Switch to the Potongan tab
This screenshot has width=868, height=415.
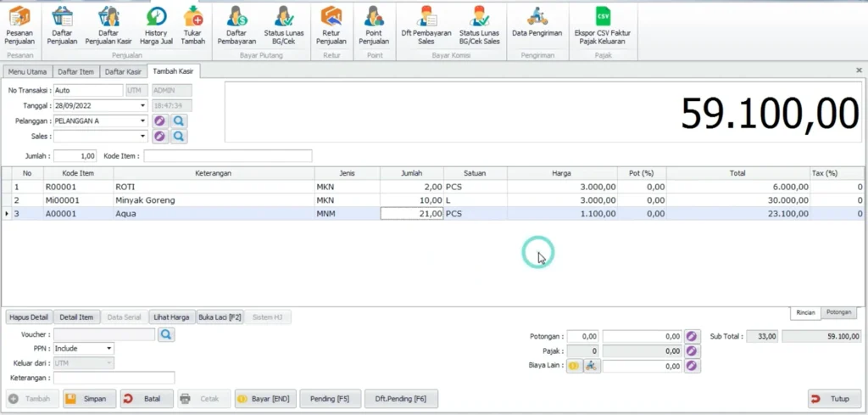click(839, 312)
